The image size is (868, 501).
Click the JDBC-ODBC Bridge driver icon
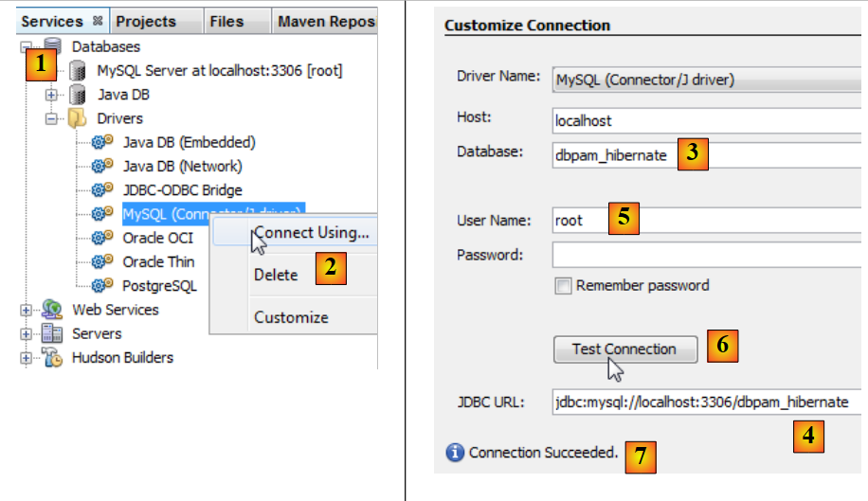[x=103, y=190]
